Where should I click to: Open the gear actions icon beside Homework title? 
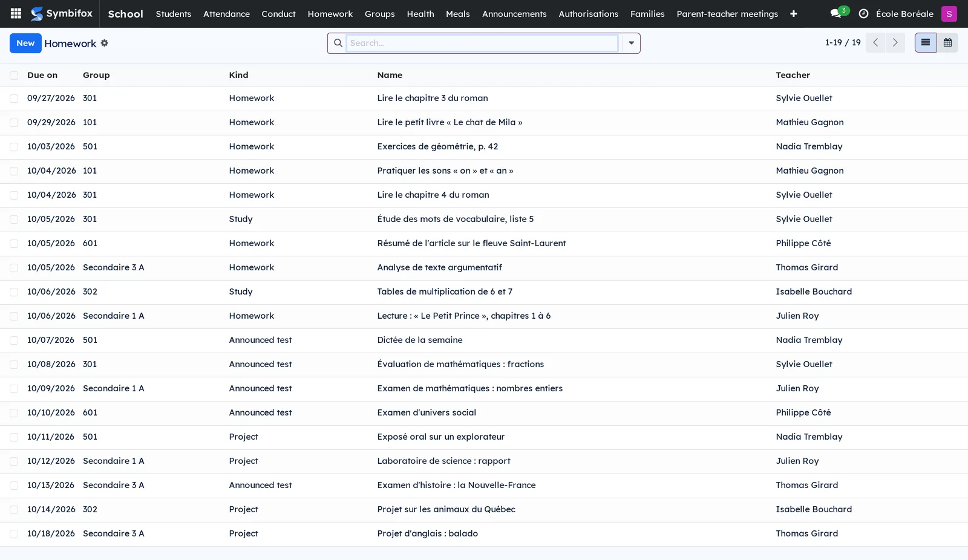pyautogui.click(x=105, y=43)
